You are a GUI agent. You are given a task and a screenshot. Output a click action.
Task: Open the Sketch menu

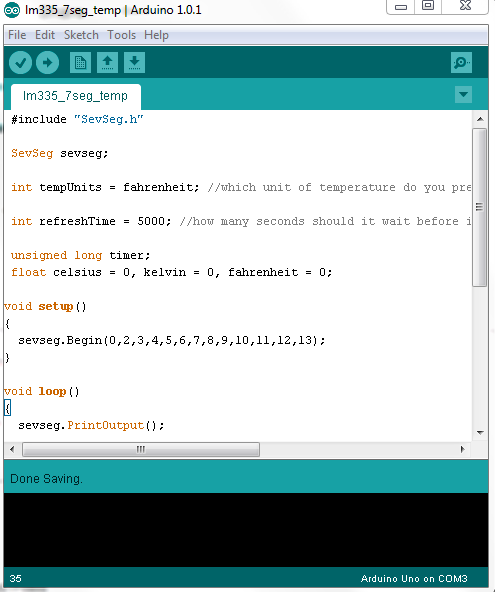81,35
